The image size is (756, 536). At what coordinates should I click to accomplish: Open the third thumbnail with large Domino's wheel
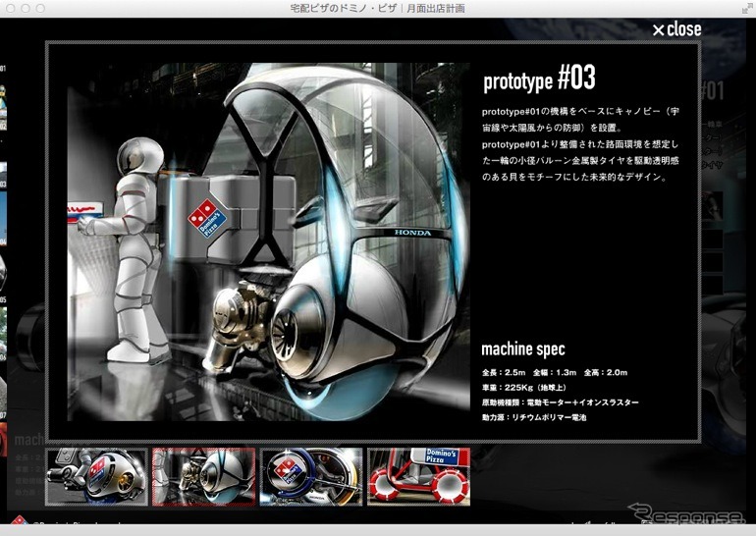(311, 477)
